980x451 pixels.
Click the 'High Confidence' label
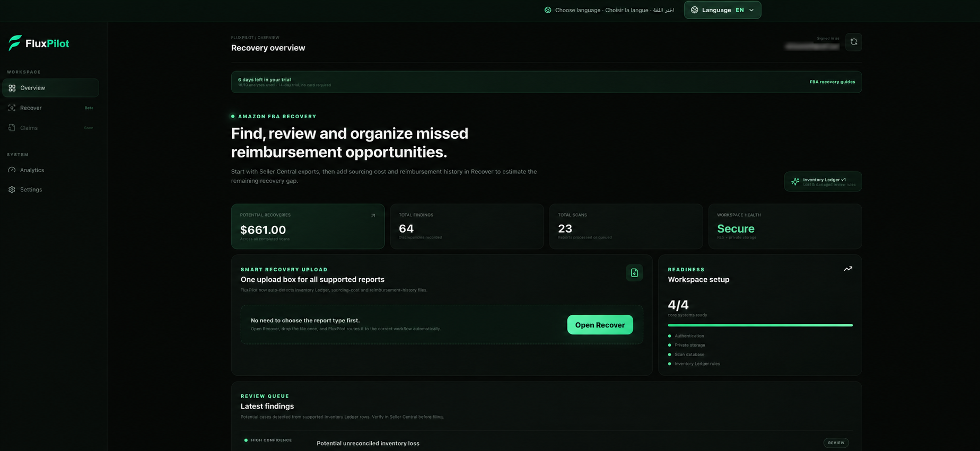tap(271, 440)
